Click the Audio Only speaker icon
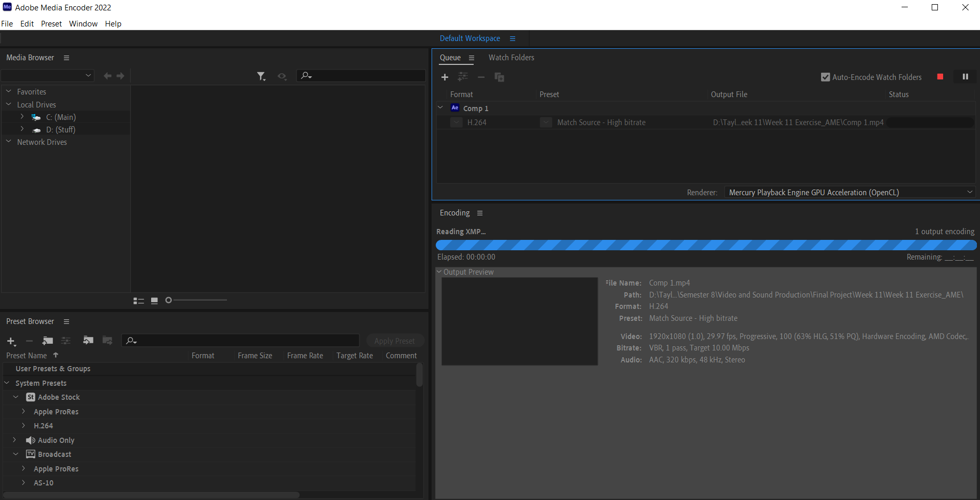The image size is (980, 500). pos(31,440)
